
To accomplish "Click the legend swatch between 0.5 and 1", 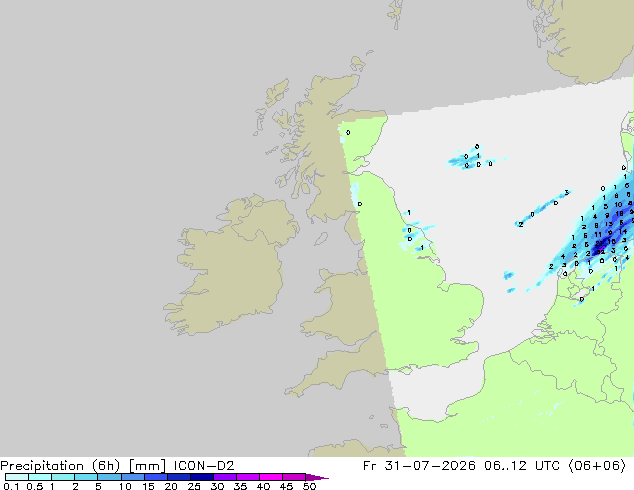I will tap(40, 477).
